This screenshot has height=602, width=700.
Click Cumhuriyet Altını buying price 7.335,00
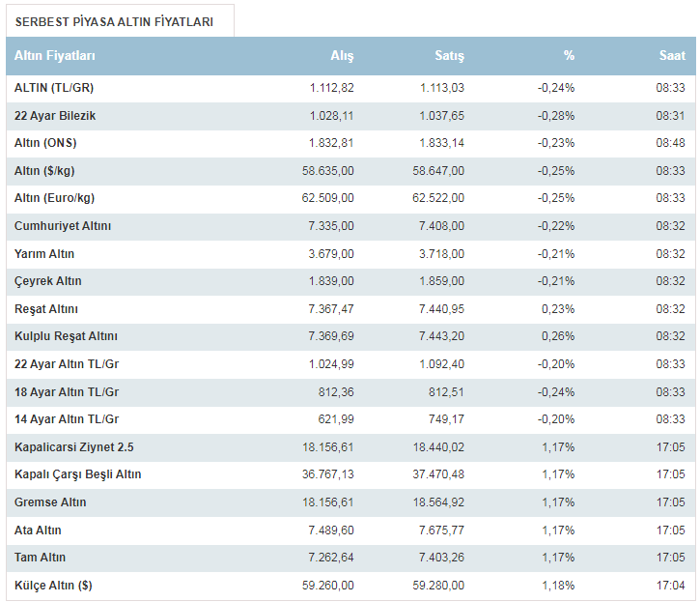pyautogui.click(x=331, y=226)
